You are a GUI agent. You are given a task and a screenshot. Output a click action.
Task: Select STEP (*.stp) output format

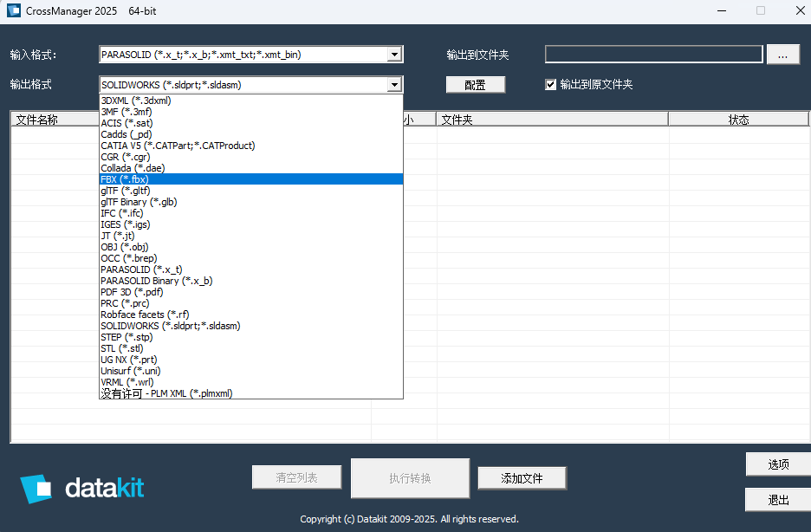point(251,337)
